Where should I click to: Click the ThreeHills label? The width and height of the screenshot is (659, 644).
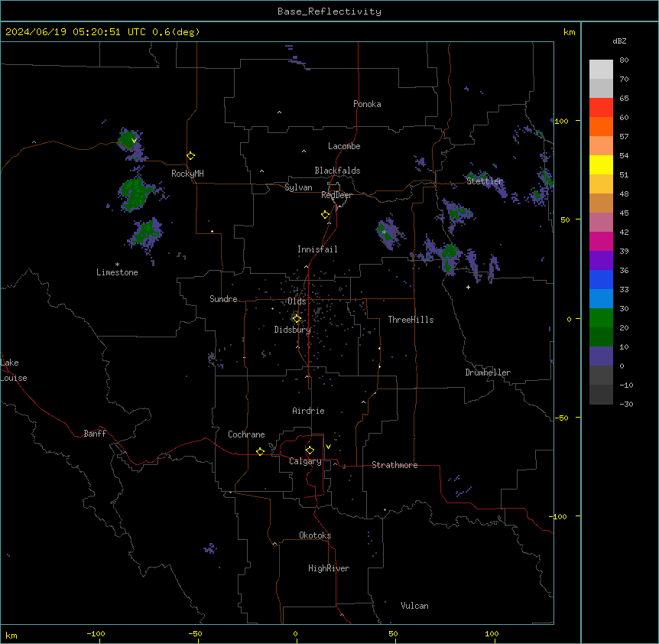point(411,320)
